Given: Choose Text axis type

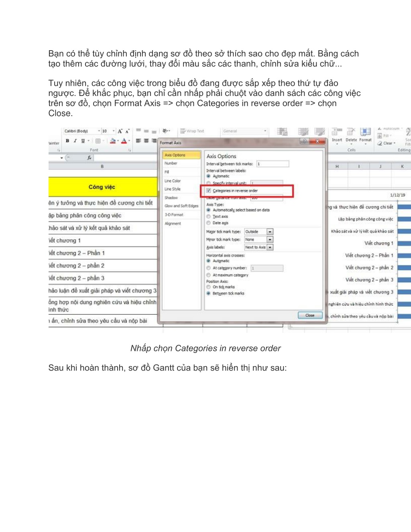Looking at the screenshot, I should (x=208, y=216).
